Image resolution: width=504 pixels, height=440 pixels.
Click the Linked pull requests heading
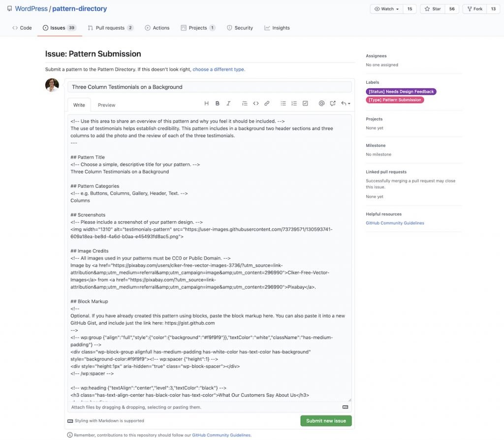pyautogui.click(x=386, y=171)
